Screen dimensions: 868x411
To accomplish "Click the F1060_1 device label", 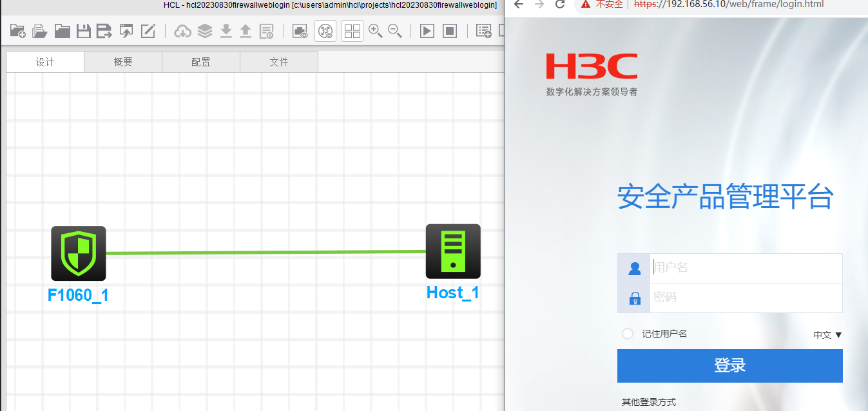I will tap(78, 296).
